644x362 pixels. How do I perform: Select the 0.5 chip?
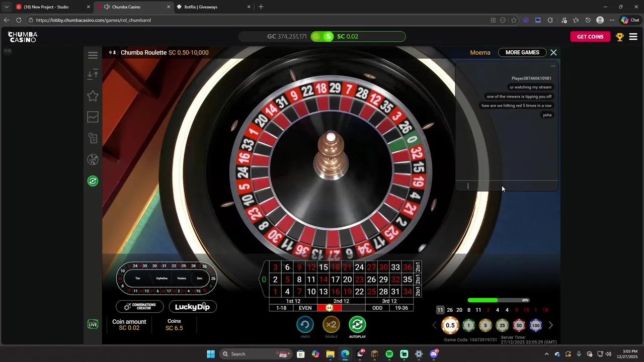coord(450,325)
